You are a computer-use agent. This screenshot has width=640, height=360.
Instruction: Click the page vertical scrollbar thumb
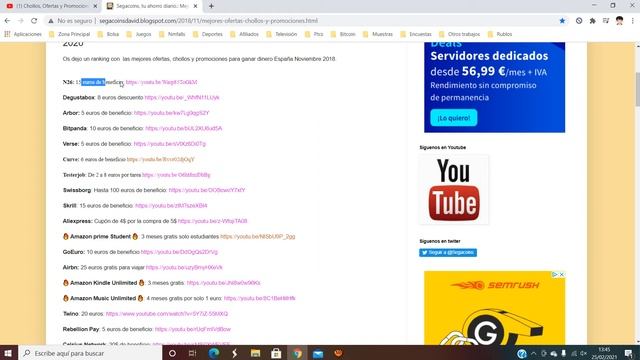click(637, 89)
